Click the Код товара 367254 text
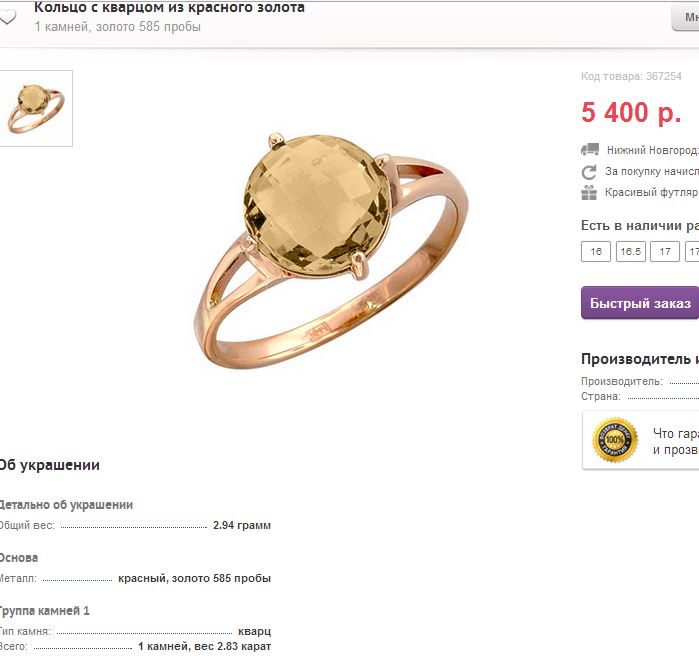Viewport: 699px width, 656px height. [631, 76]
